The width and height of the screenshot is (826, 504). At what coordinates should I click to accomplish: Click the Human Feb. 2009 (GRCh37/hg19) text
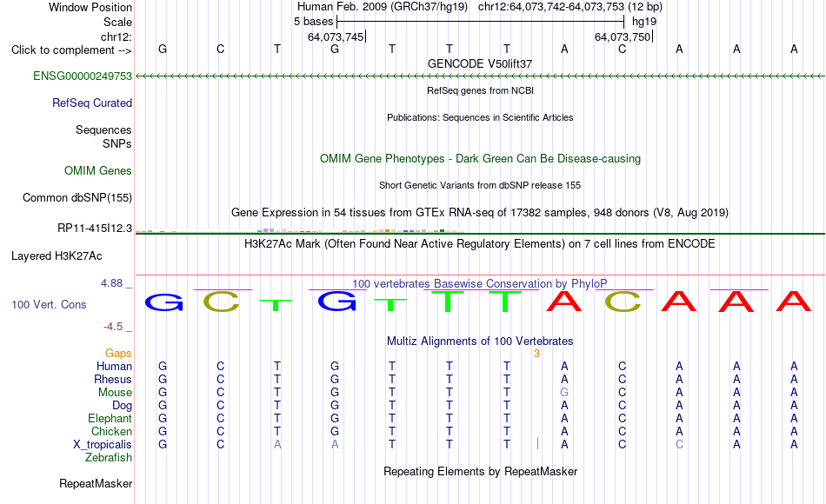pos(382,7)
